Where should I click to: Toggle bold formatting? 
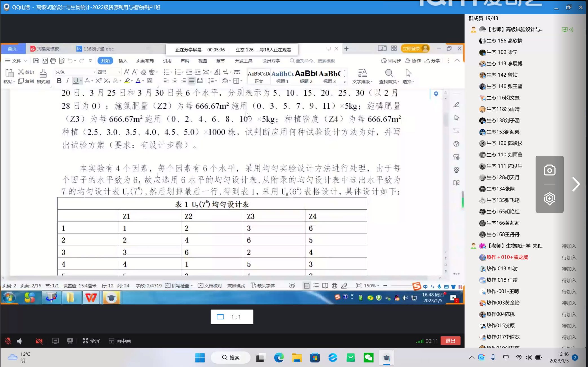(x=59, y=81)
